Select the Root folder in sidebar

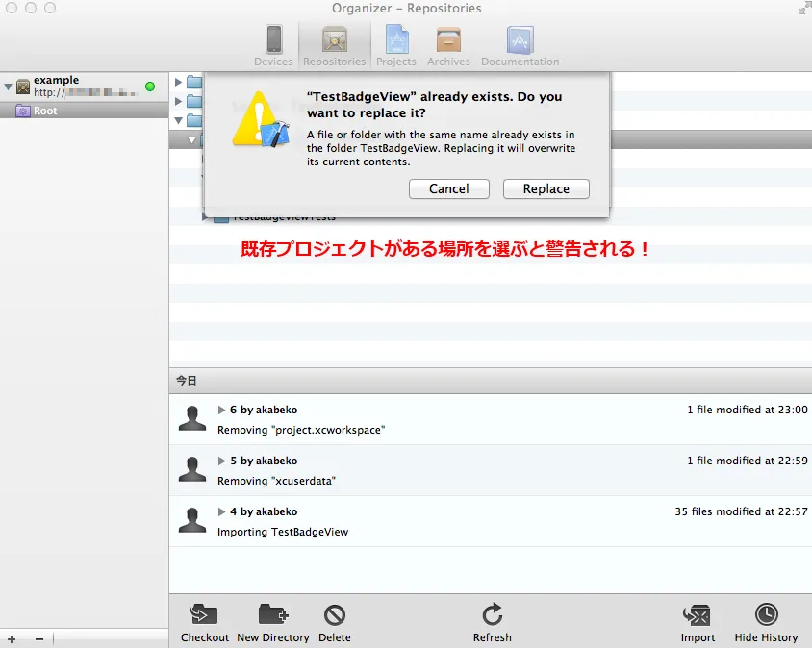point(44,111)
